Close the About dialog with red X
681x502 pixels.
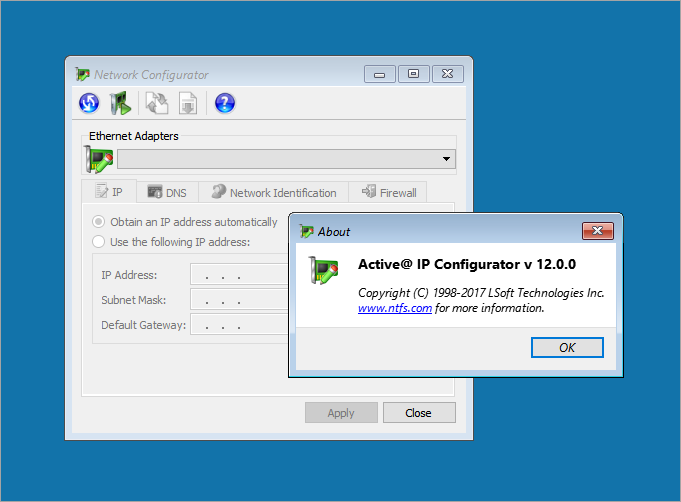click(x=598, y=231)
